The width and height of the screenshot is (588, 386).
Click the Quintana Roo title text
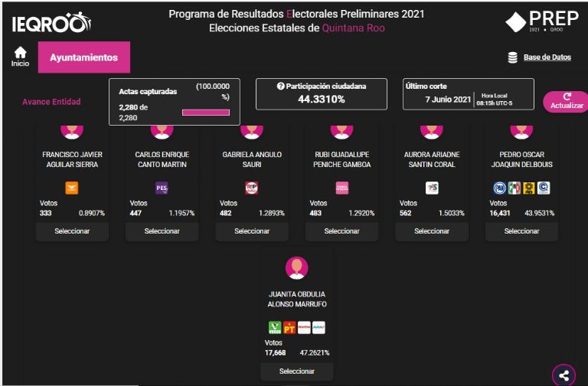pyautogui.click(x=353, y=28)
